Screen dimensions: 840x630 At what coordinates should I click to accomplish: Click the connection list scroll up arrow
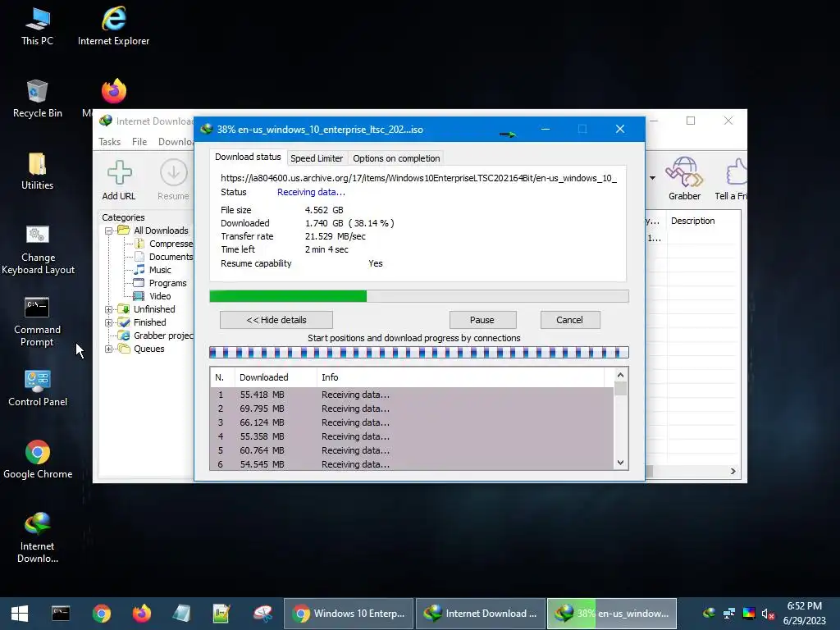620,375
